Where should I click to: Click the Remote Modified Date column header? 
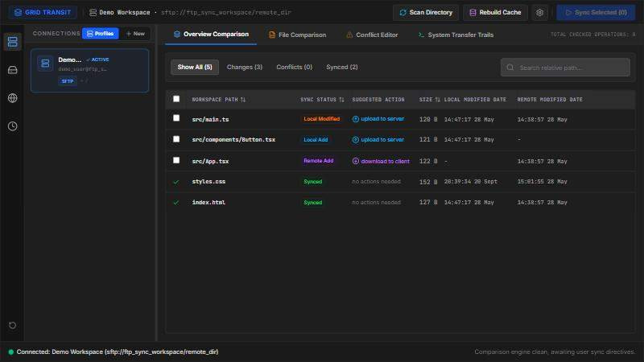pos(550,100)
